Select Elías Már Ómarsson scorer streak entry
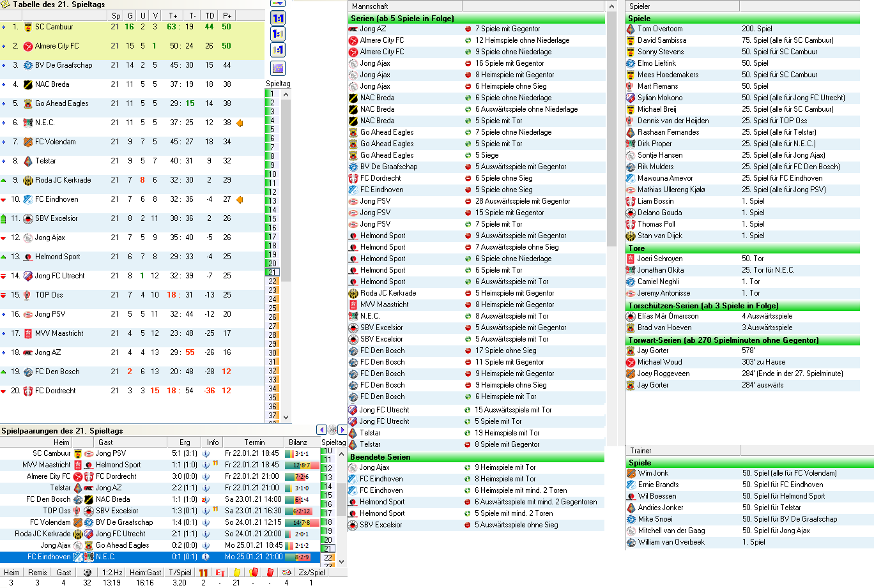The height and width of the screenshot is (588, 874). pos(742,316)
